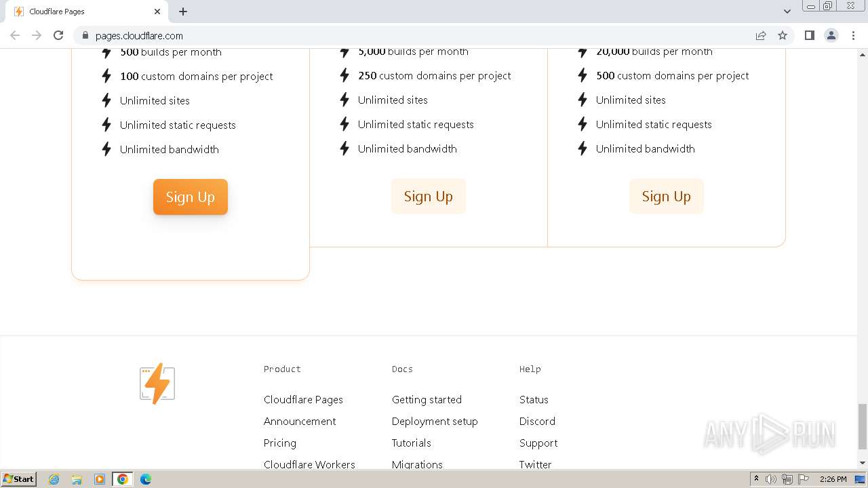This screenshot has height=488, width=868.
Task: Click 'Unlimited static requests' in the first plan
Action: click(178, 125)
